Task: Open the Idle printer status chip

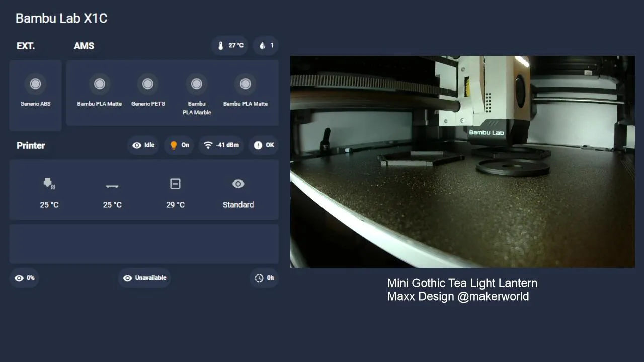Action: (x=143, y=145)
